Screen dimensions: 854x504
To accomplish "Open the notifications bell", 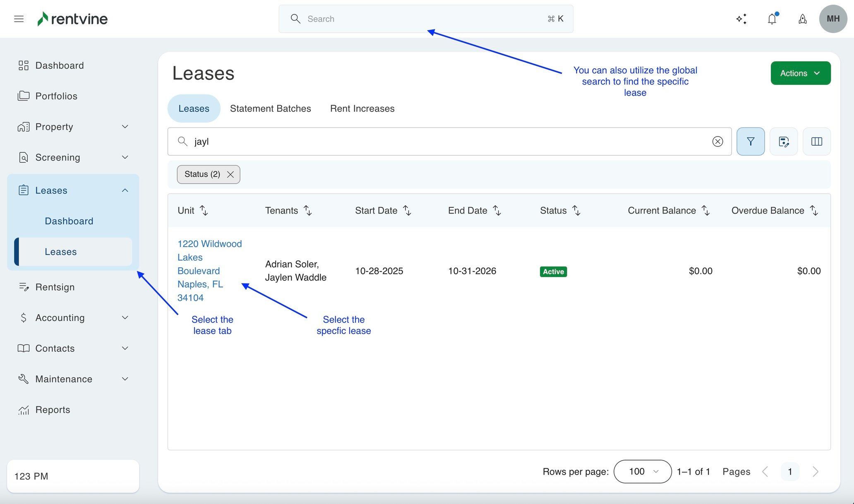I will coord(772,19).
